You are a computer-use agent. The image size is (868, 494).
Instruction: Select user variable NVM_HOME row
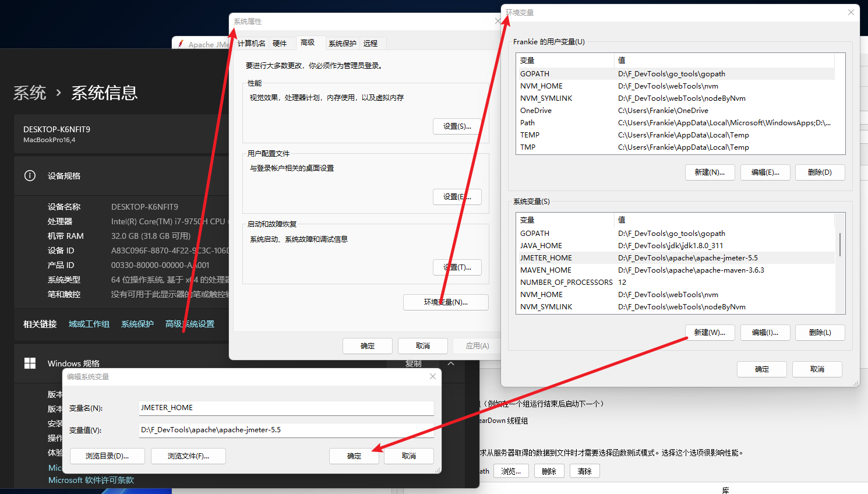[676, 86]
